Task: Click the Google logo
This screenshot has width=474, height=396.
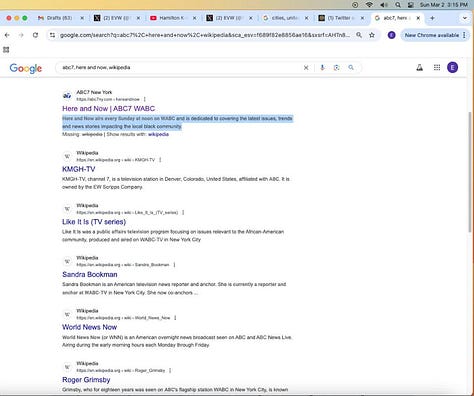Action: [26, 68]
